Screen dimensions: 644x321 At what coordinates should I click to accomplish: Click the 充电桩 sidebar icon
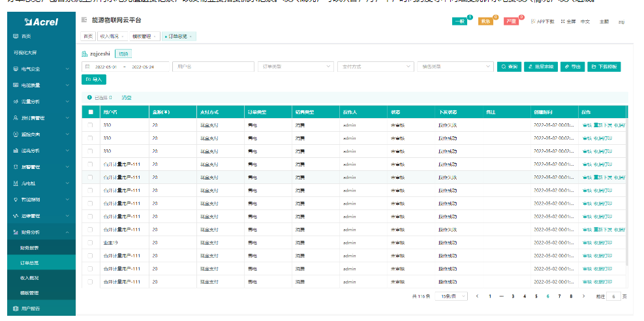[16, 183]
